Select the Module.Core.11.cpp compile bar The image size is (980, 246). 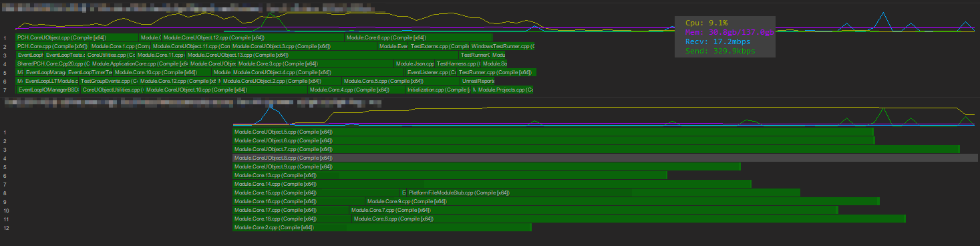(160, 55)
